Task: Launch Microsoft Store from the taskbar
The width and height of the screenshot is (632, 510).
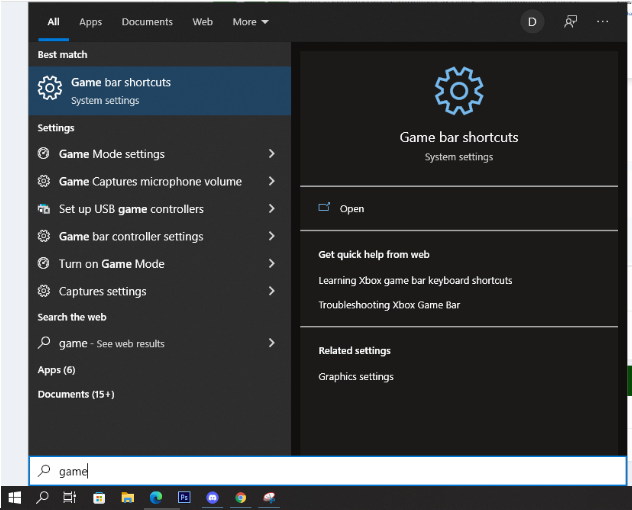Action: pos(99,498)
